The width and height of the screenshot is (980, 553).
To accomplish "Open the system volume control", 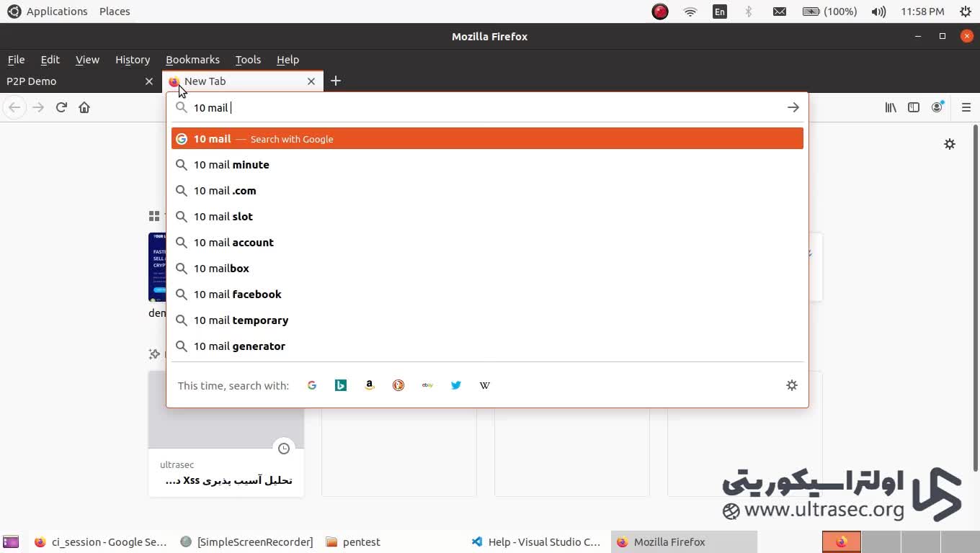I will [x=878, y=12].
